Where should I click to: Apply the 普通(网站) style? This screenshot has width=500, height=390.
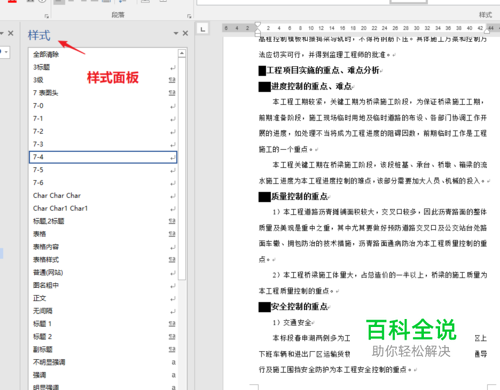click(103, 273)
